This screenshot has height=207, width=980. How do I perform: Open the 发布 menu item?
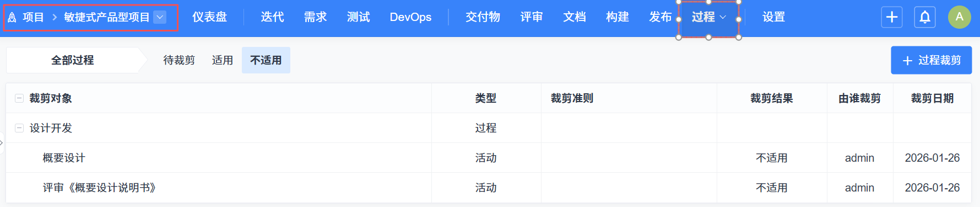coord(660,17)
